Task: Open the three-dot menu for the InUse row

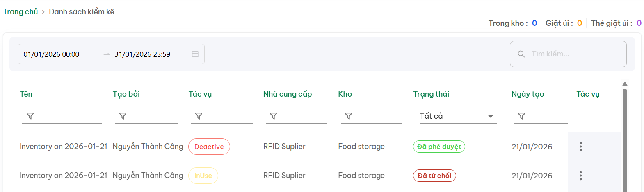Action: pos(580,176)
